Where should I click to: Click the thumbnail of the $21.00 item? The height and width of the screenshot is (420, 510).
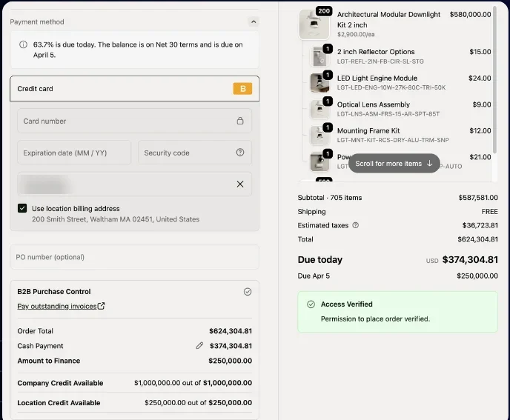[x=319, y=162]
